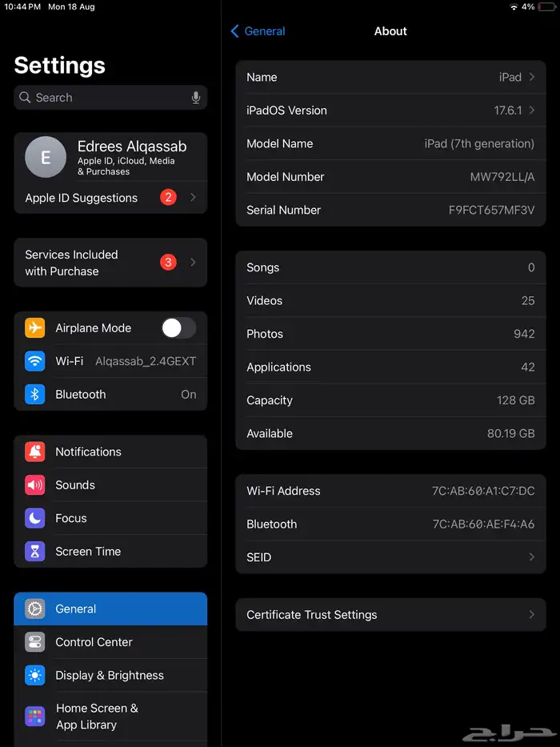Open Certificate Trust Settings
This screenshot has width=560, height=747.
[x=390, y=615]
